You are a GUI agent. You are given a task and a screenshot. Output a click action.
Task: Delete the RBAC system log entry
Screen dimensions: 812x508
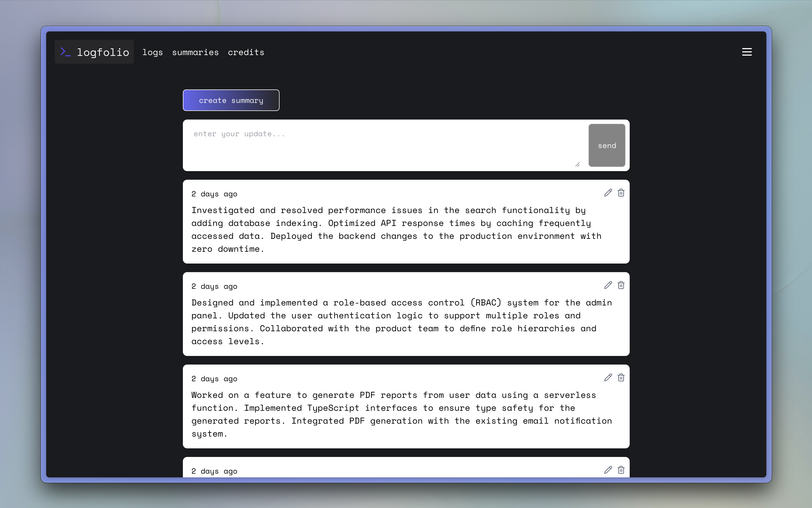point(621,285)
